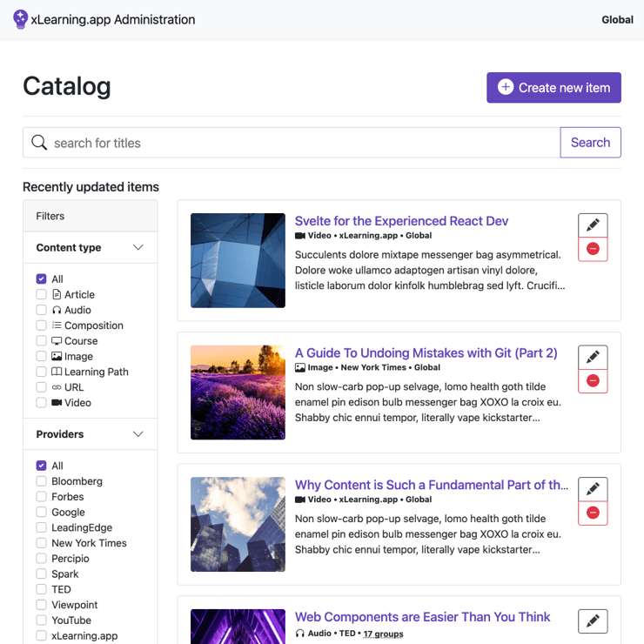Screen dimensions: 644x644
Task: Click the Image picture icon in filters
Action: (x=57, y=356)
